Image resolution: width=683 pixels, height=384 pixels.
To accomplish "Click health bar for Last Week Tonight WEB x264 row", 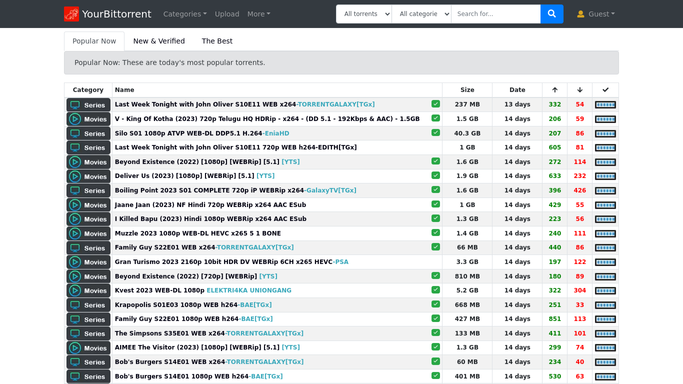I will pos(605,104).
